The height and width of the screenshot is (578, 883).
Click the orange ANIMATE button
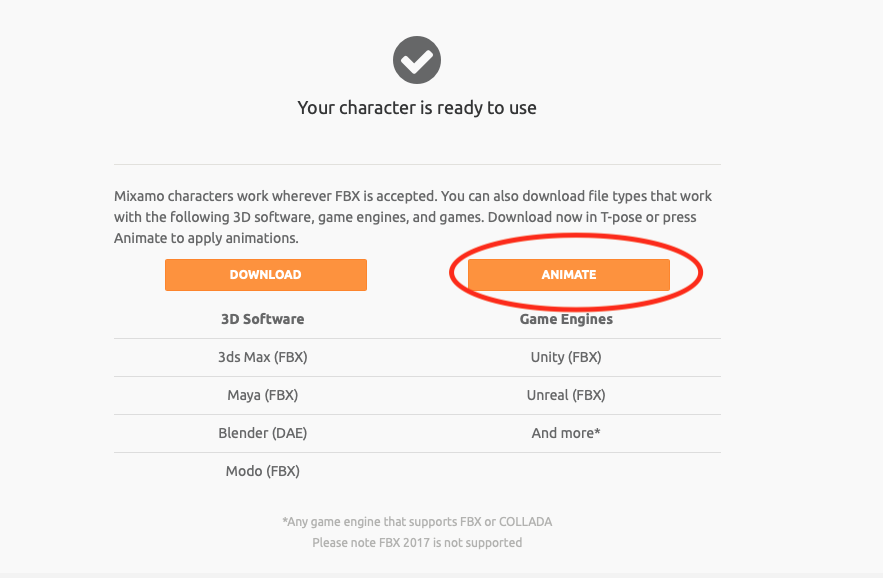569,275
